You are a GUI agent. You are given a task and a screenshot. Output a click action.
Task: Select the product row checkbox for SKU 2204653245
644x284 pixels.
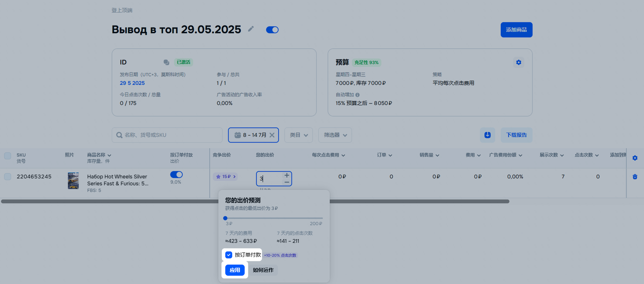8,177
